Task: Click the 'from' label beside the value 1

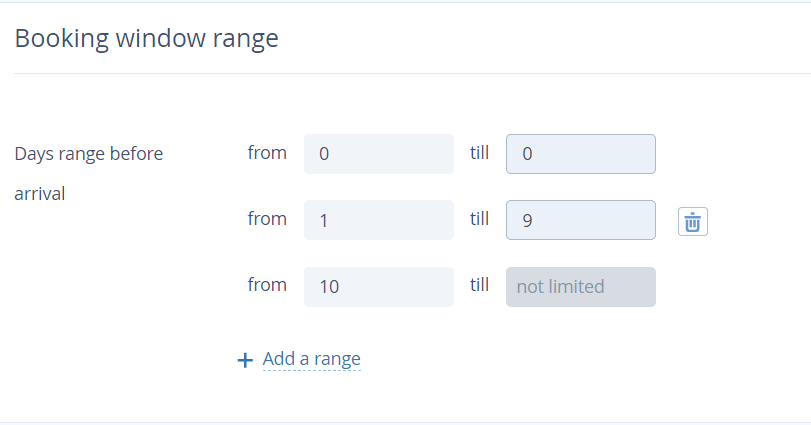Action: tap(267, 219)
